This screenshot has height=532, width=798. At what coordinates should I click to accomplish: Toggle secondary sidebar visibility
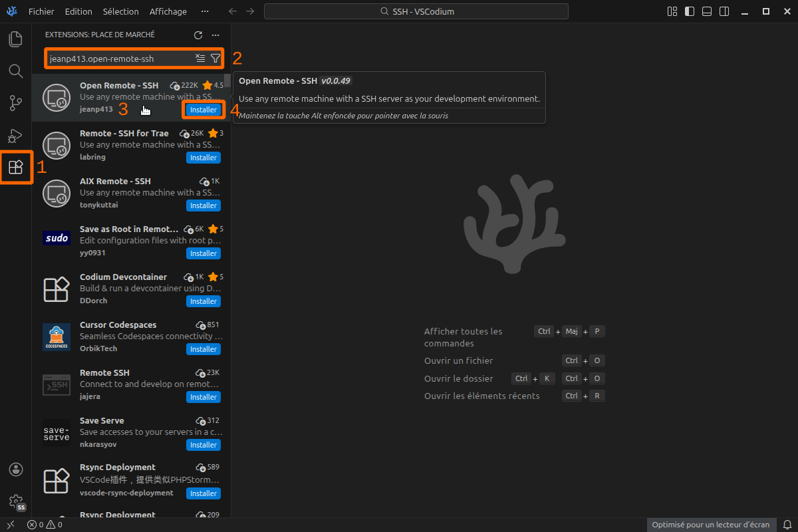724,11
